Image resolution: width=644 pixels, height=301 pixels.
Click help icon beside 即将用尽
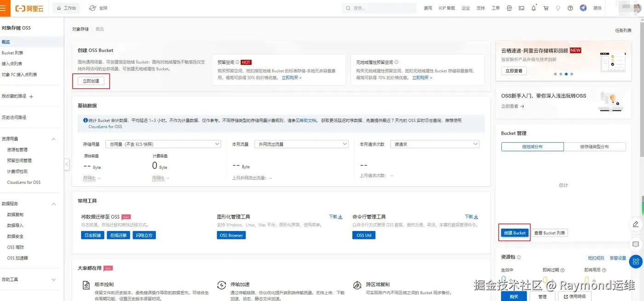[604, 270]
